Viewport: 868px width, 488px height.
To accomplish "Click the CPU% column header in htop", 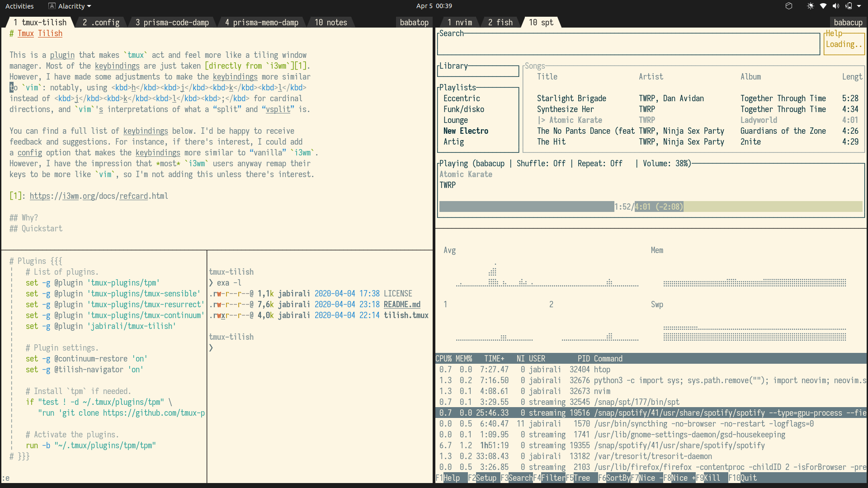I will tap(443, 359).
